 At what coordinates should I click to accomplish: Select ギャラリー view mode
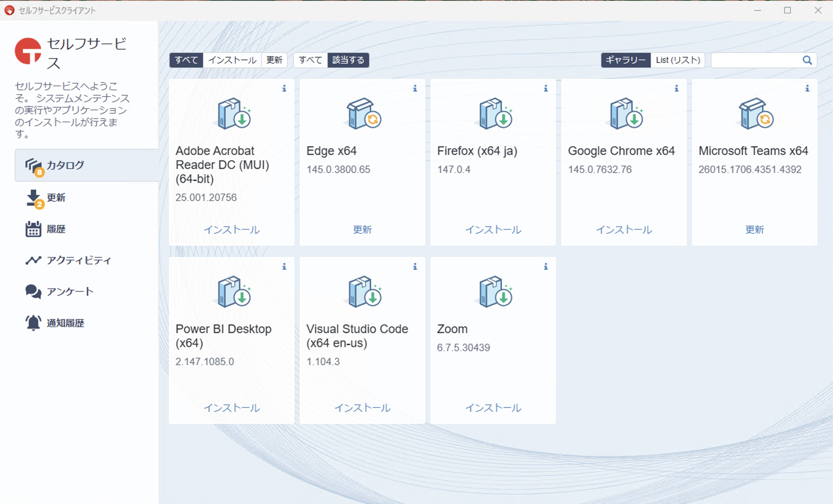coord(625,60)
